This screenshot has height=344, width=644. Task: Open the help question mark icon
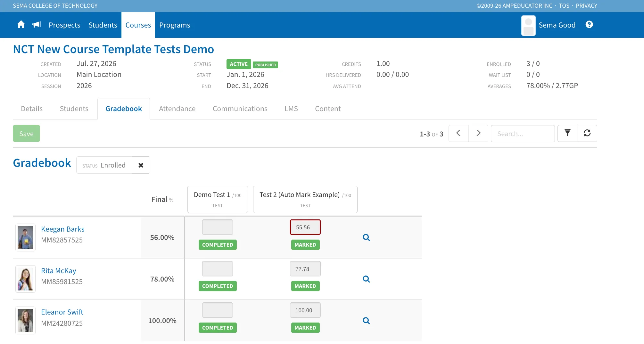[x=589, y=25]
